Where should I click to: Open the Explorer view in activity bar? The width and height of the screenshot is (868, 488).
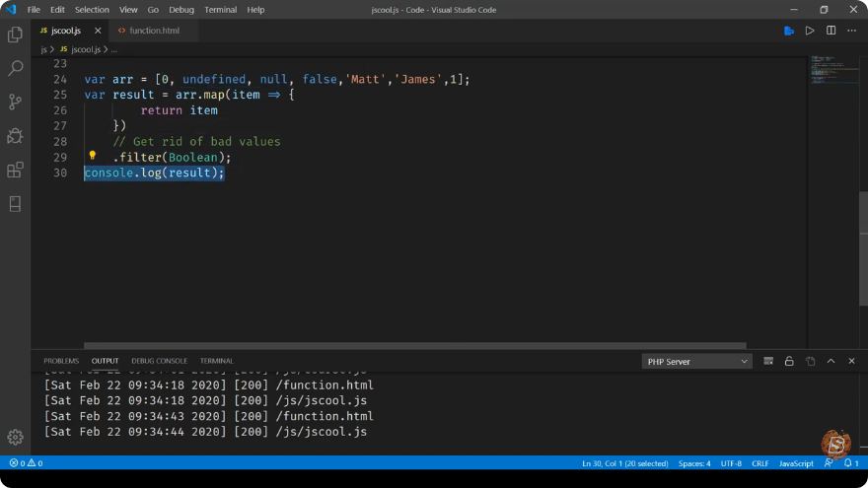point(15,35)
